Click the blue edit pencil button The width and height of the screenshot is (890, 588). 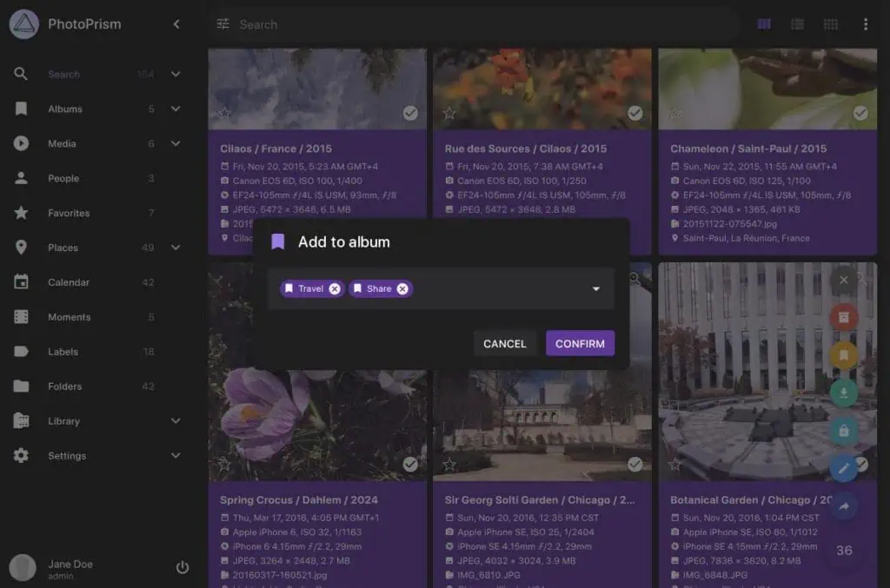(843, 469)
